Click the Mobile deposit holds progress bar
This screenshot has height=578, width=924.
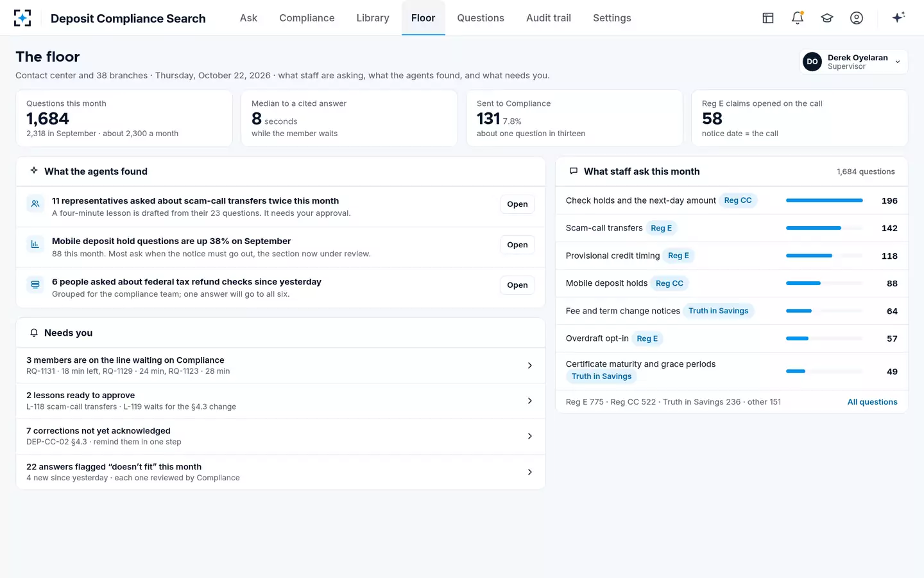pos(825,283)
